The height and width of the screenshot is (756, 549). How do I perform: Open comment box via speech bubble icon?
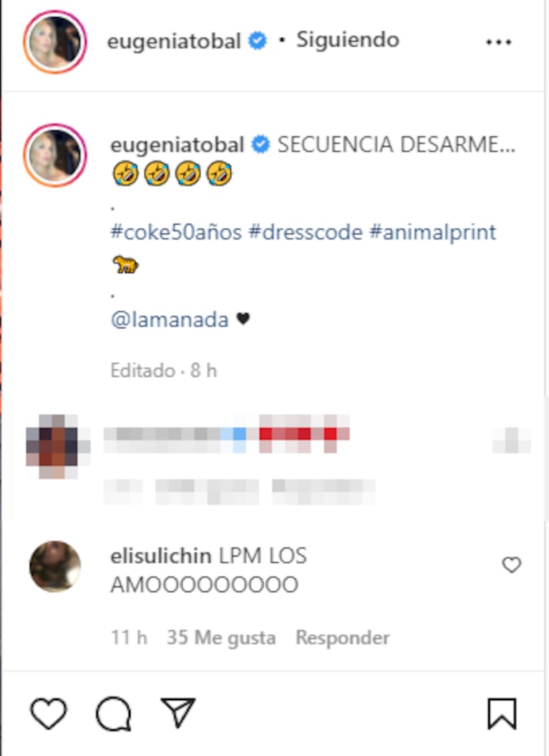point(113,714)
